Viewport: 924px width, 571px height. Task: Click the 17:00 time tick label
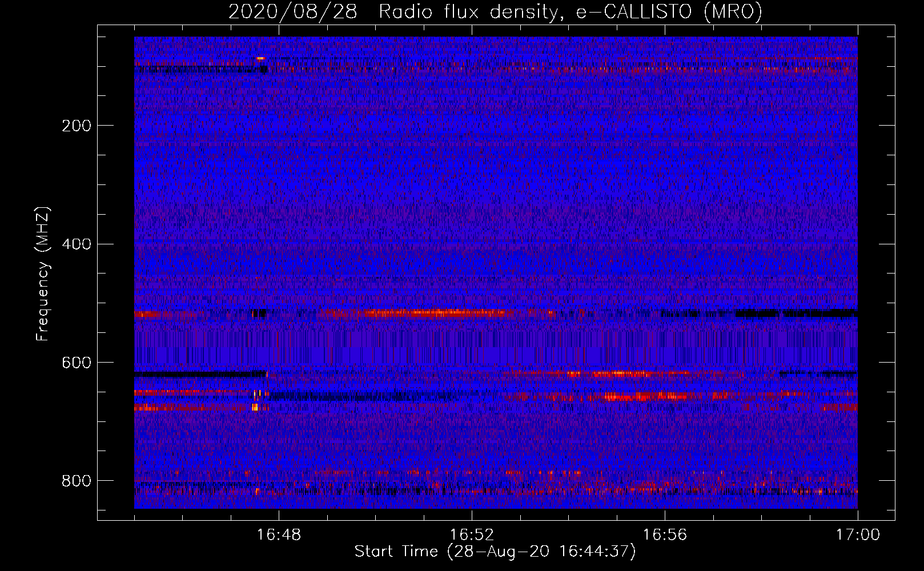point(858,535)
